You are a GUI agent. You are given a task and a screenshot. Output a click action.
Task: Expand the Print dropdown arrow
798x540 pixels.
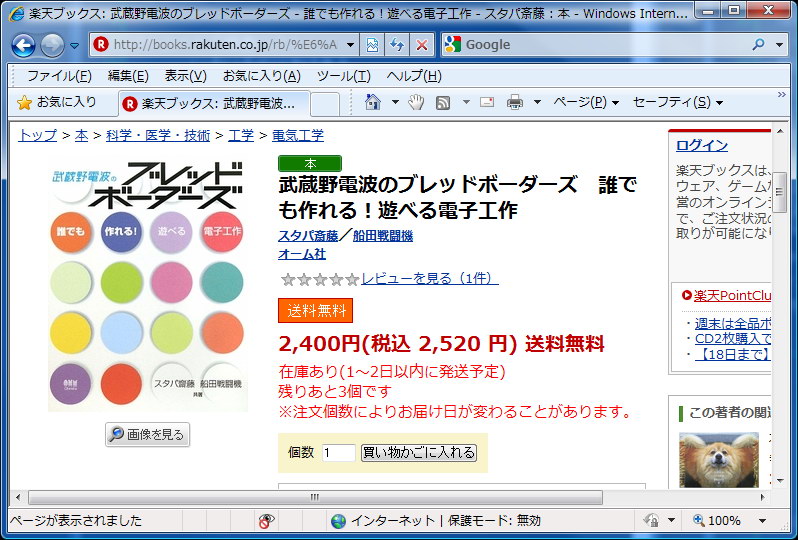point(537,102)
